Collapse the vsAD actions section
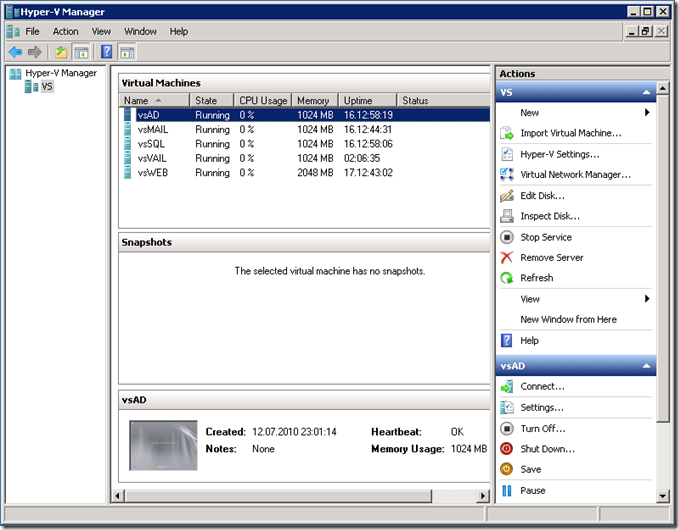The width and height of the screenshot is (679, 530). 646,366
